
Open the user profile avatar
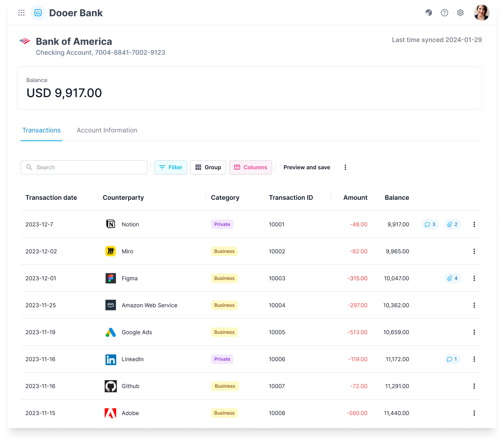click(x=482, y=13)
